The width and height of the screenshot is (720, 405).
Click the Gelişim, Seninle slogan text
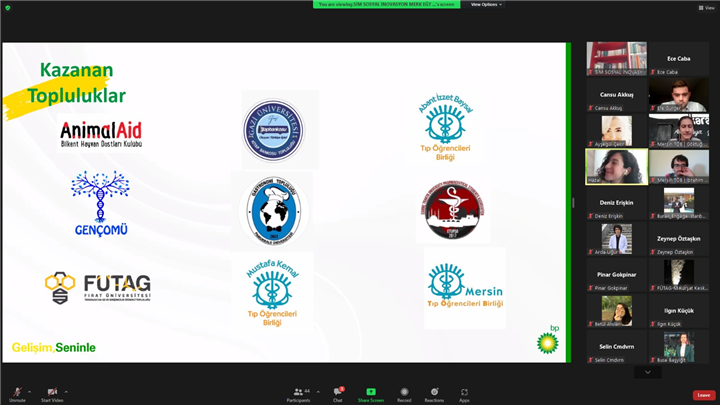(54, 348)
